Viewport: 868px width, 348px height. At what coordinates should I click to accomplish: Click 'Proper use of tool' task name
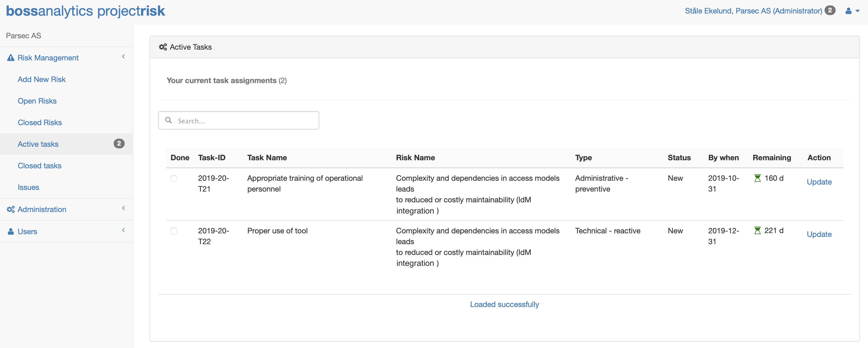(x=277, y=231)
